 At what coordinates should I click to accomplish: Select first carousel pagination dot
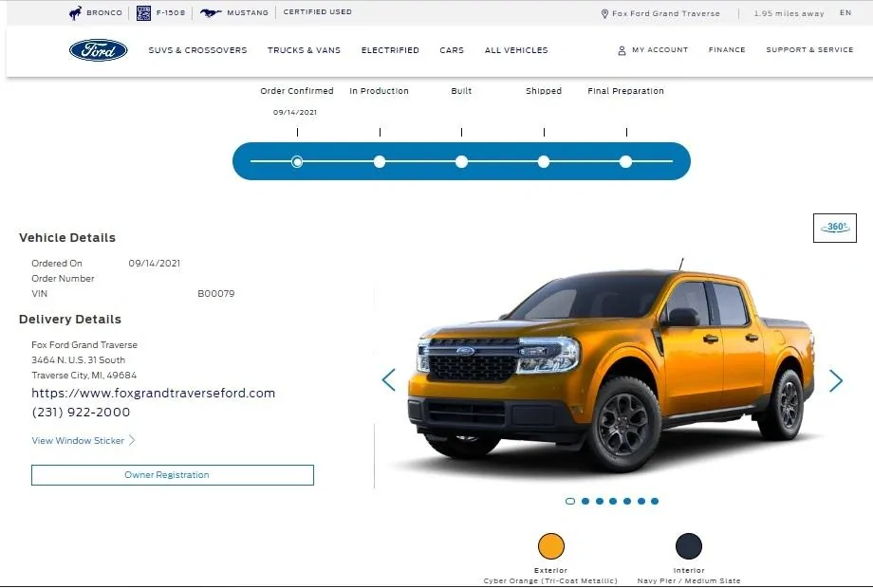[x=570, y=501]
